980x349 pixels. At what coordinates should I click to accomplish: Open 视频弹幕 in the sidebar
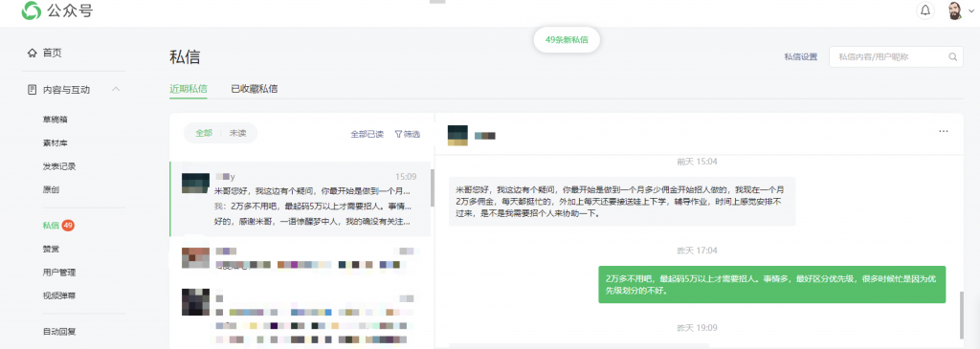pos(59,295)
